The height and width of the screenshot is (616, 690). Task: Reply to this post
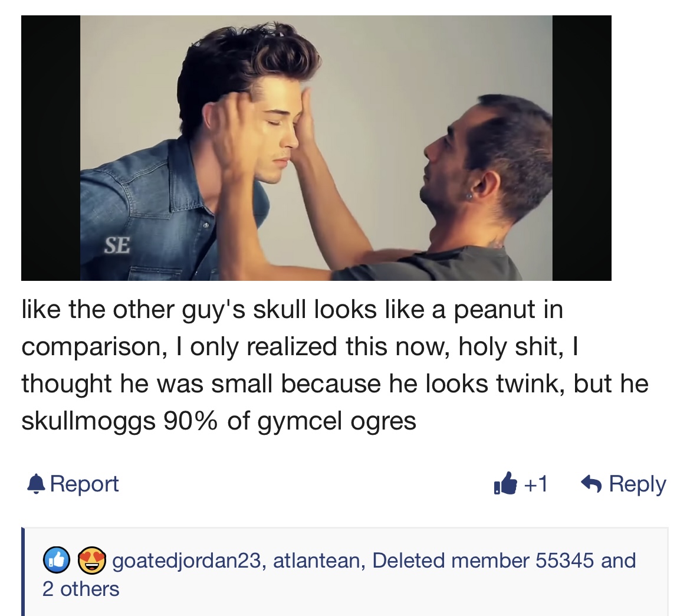(623, 484)
